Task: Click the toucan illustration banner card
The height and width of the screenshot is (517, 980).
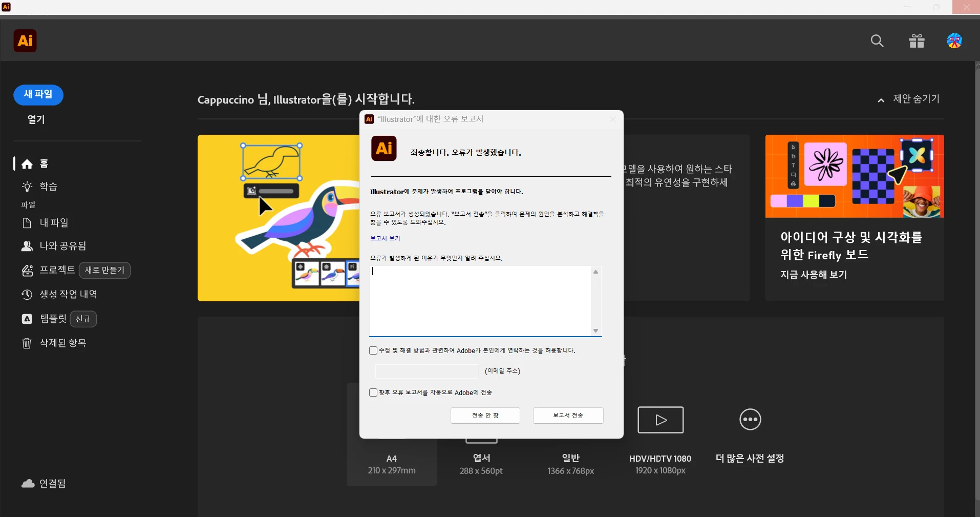Action: 279,218
